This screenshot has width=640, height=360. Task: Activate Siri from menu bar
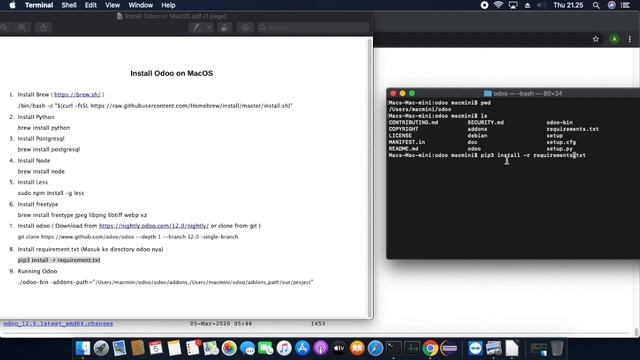pos(611,5)
